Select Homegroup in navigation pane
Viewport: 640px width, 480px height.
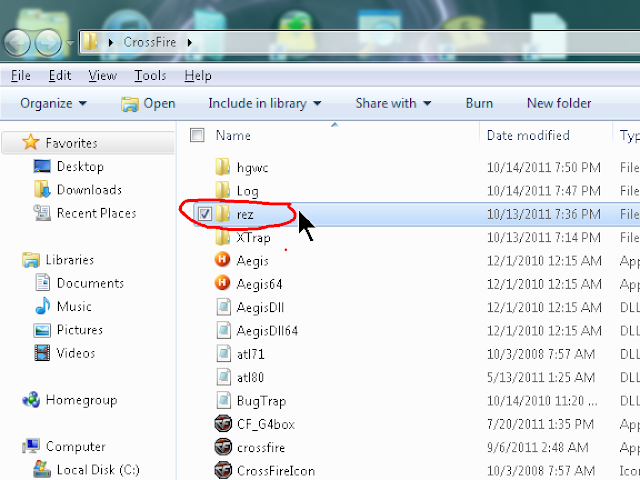[81, 400]
